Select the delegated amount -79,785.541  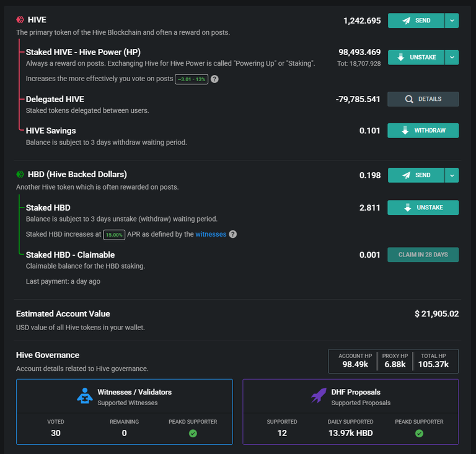point(358,99)
